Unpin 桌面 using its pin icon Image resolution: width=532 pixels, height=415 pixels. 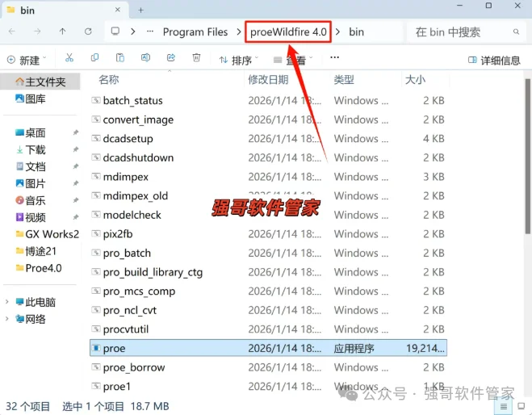pos(76,132)
